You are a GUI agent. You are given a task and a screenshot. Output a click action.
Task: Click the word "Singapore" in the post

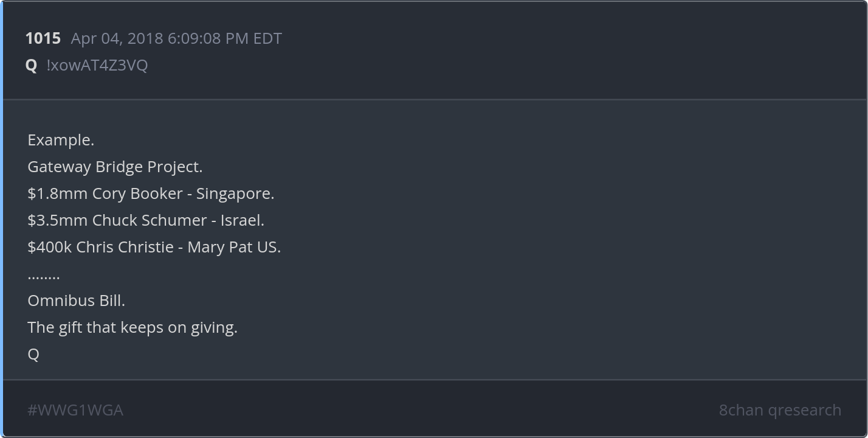point(234,193)
